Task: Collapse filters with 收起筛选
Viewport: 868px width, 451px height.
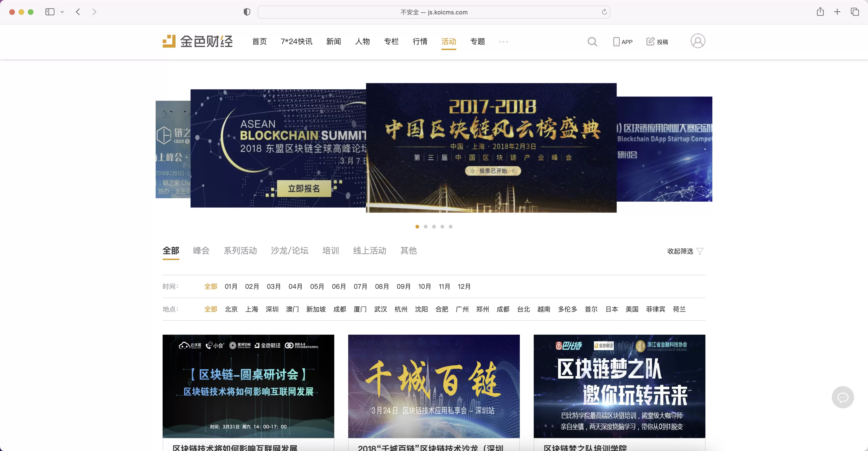Action: point(685,251)
